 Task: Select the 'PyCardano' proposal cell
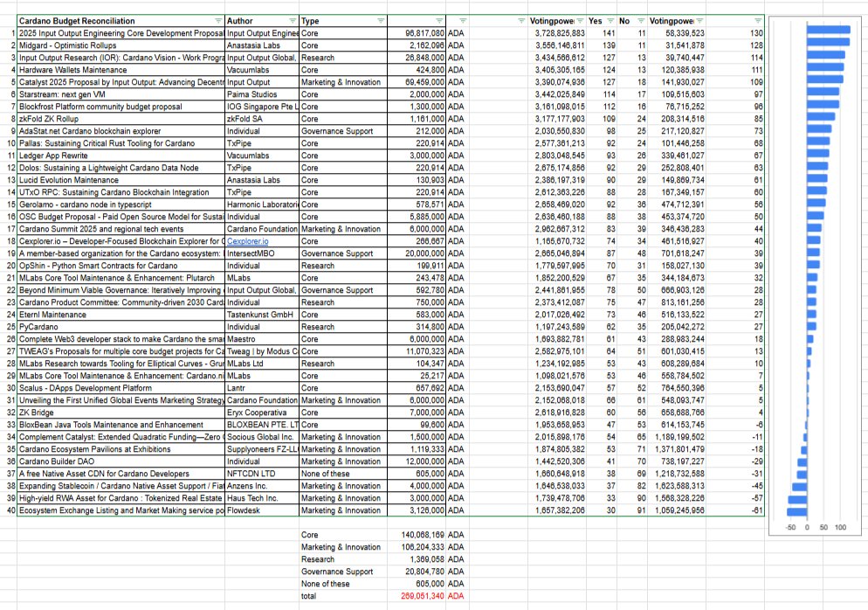[x=121, y=327]
